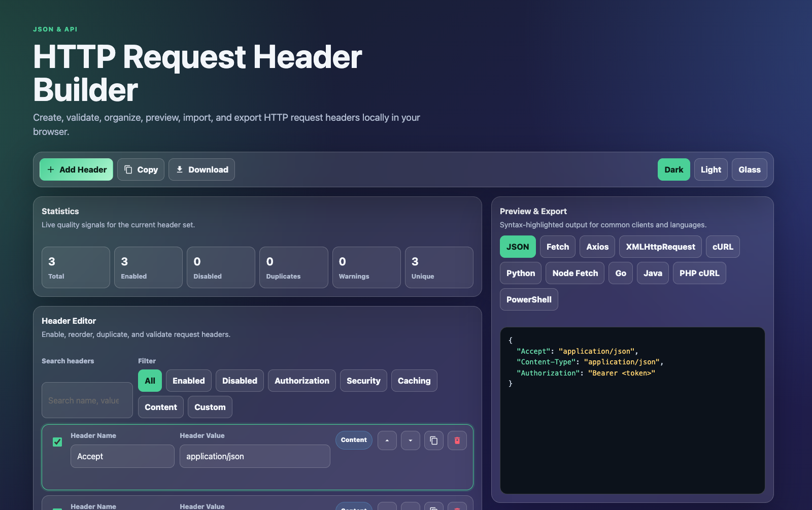The image size is (812, 510).
Task: Click the plus icon in Add Header
Action: point(51,169)
